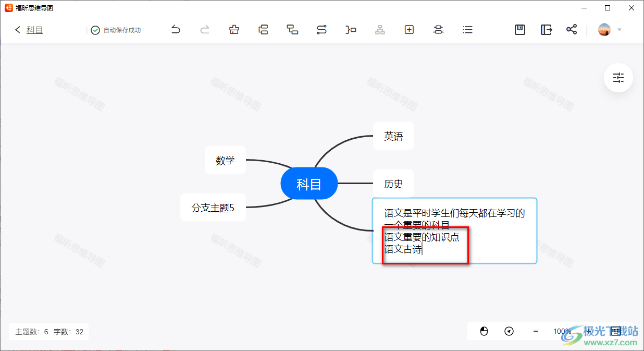Click the grayed structure layout icon
Screen dimensions: 644x351
click(x=380, y=30)
